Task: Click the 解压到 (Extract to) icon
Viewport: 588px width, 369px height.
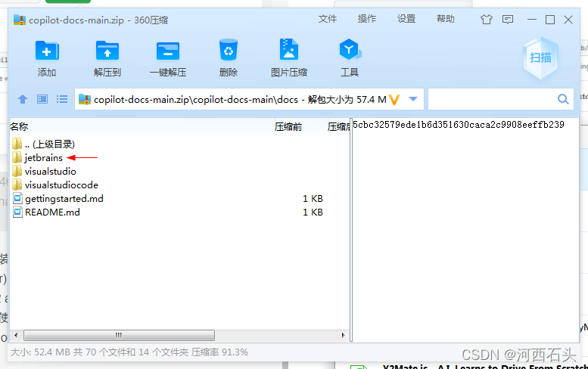Action: 107,51
